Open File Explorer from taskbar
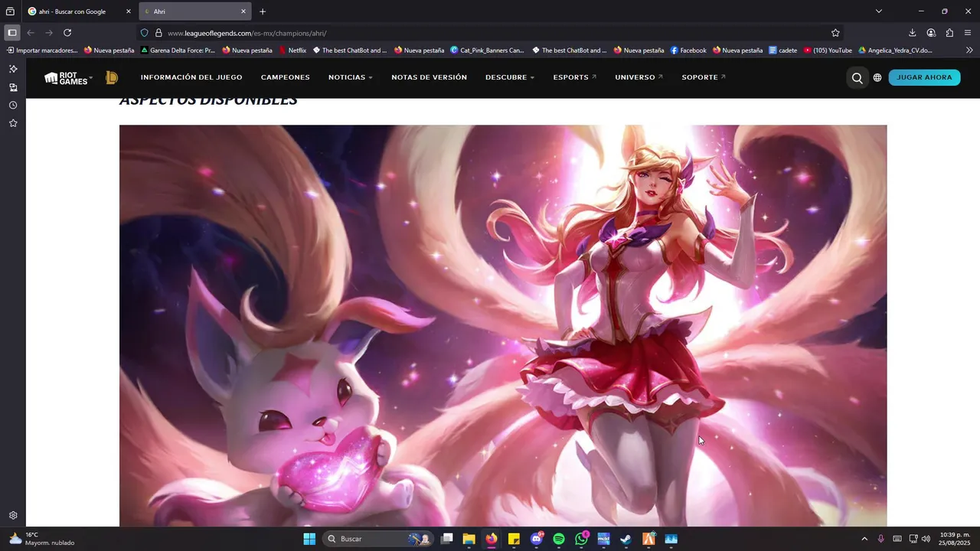Viewport: 980px width, 551px height. click(x=469, y=539)
